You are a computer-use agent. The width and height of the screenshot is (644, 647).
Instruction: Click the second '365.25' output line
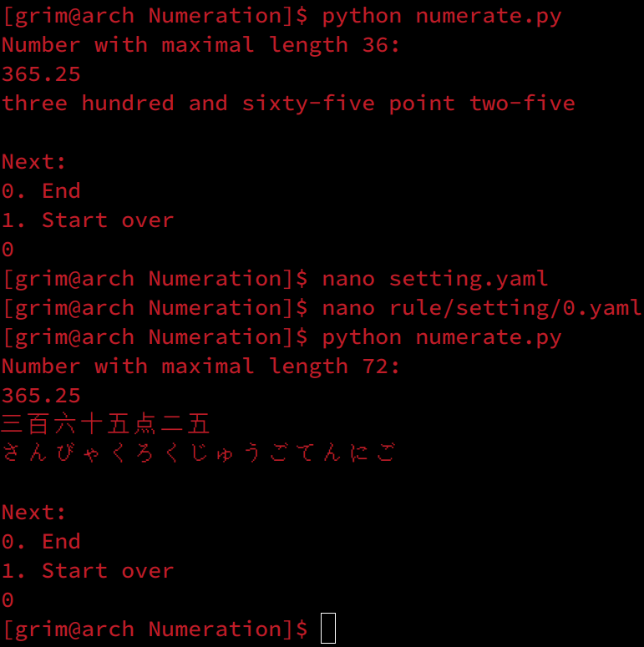point(41,396)
